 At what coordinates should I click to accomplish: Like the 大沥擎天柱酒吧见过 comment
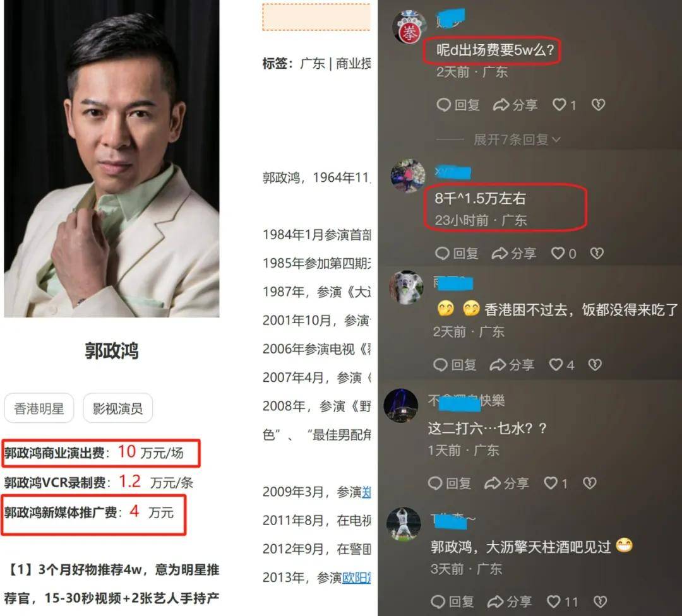pos(562,601)
